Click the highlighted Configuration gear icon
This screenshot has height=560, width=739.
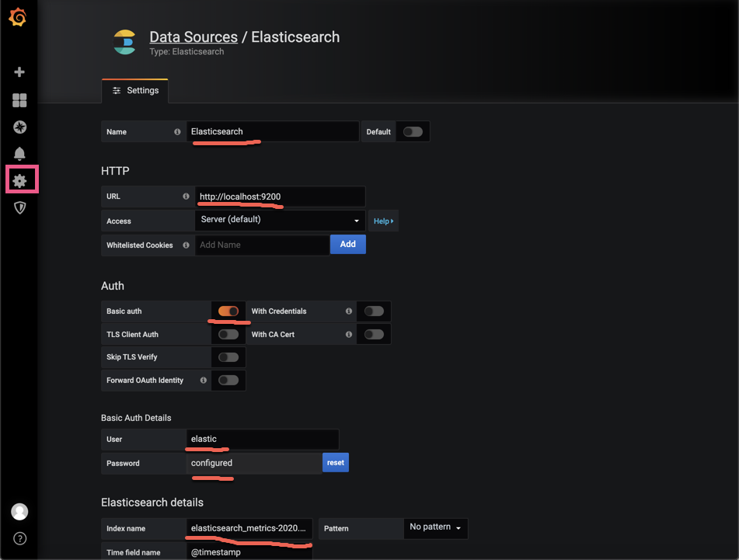point(21,179)
